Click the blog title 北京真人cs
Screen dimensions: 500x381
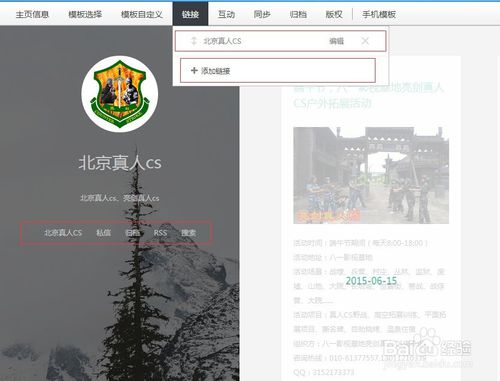[x=120, y=163]
